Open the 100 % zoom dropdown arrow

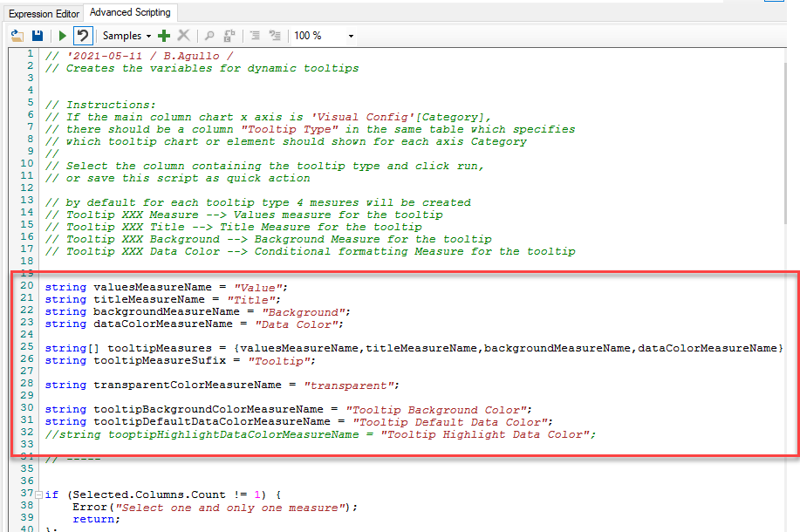click(351, 36)
